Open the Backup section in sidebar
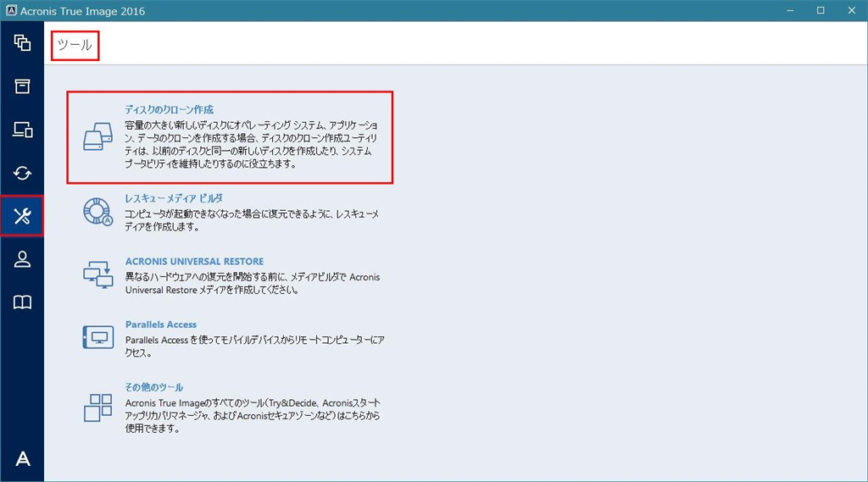This screenshot has width=868, height=482. click(x=22, y=42)
